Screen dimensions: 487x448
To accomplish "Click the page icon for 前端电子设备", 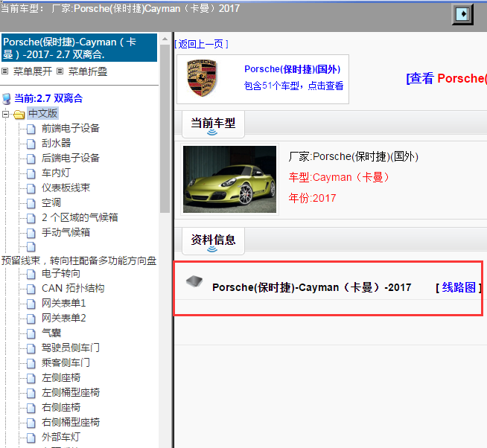I will pyautogui.click(x=31, y=129).
